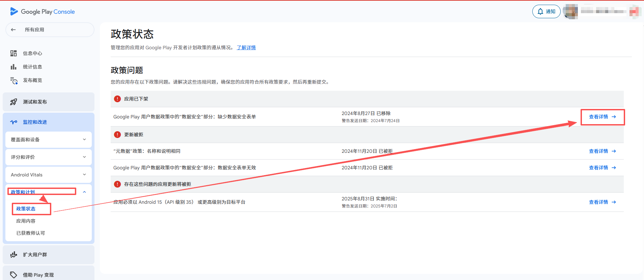Viewport: 644px width, 280px height.
Task: Open 发布概览 in the sidebar
Action: (32, 80)
